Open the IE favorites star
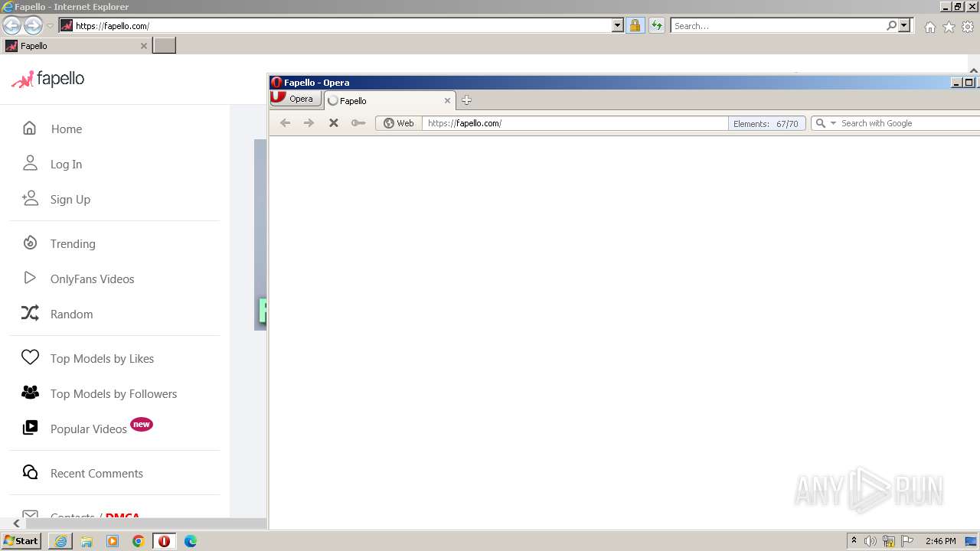The height and width of the screenshot is (551, 980). click(949, 27)
